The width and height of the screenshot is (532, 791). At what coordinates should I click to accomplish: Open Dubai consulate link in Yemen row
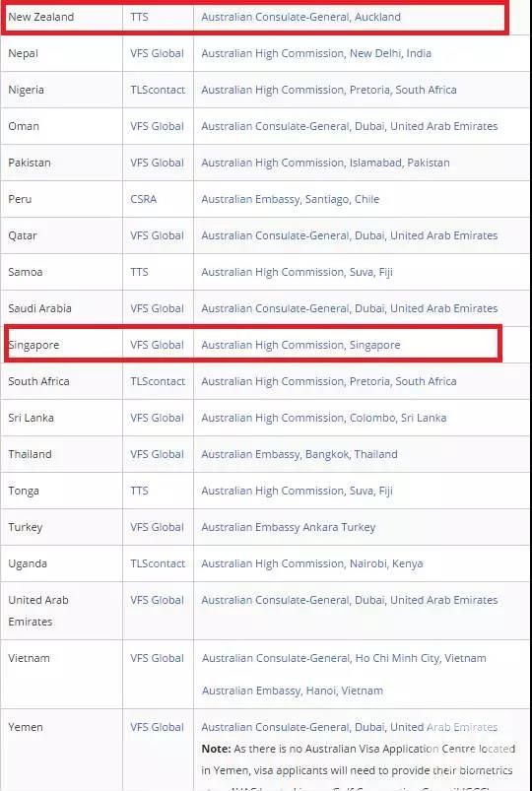click(x=350, y=727)
